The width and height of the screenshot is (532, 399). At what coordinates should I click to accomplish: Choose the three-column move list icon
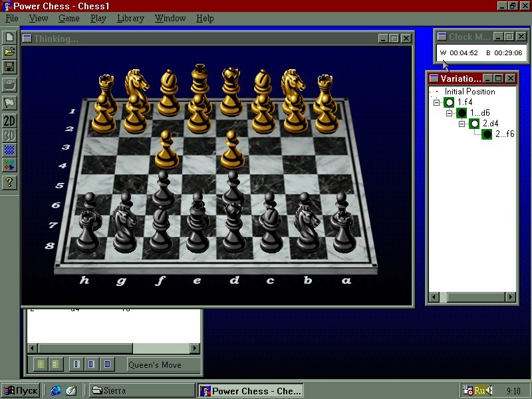click(107, 364)
